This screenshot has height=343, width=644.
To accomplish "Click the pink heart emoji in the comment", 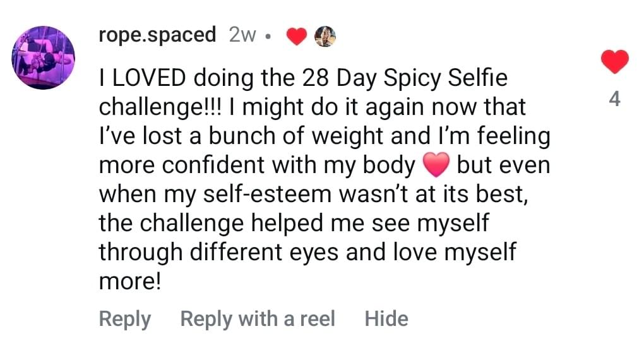I will (x=436, y=166).
